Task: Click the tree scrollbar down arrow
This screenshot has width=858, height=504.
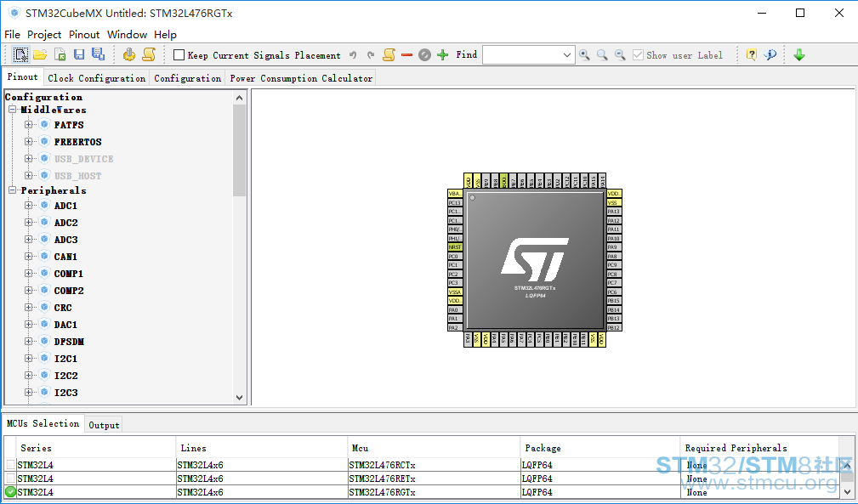Action: (x=239, y=398)
